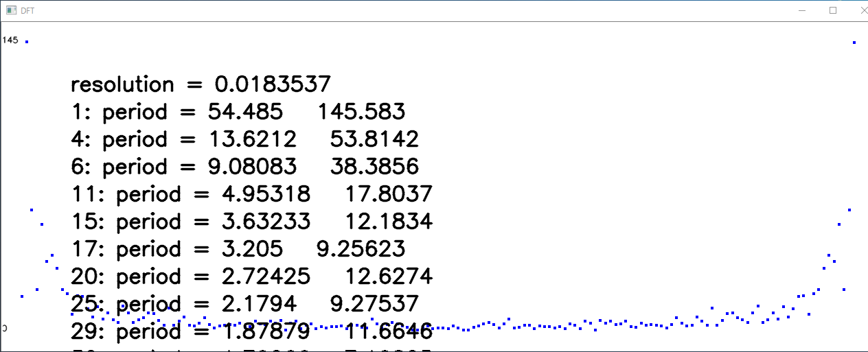Screen dimensions: 868x352
Task: Click the period = 1.87879 line
Action: coord(251,331)
